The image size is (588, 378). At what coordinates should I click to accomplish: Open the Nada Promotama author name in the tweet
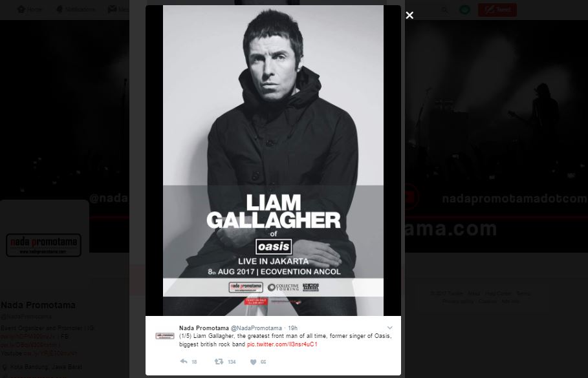(204, 328)
